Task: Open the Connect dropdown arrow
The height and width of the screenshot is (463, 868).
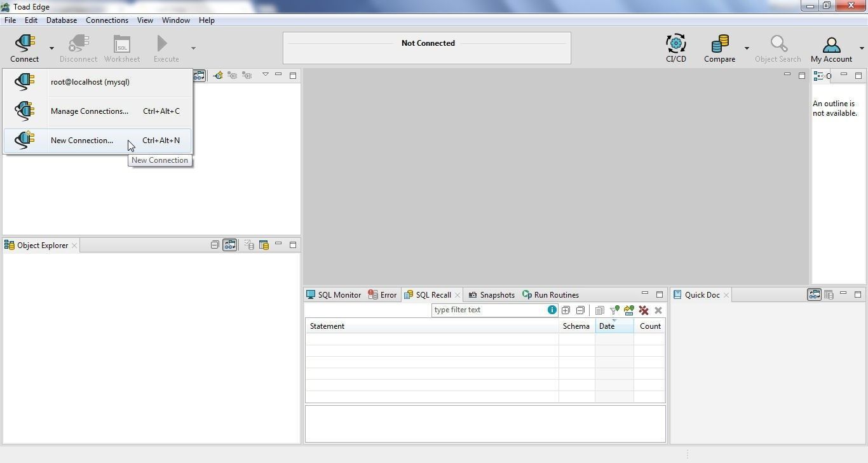Action: (51, 48)
